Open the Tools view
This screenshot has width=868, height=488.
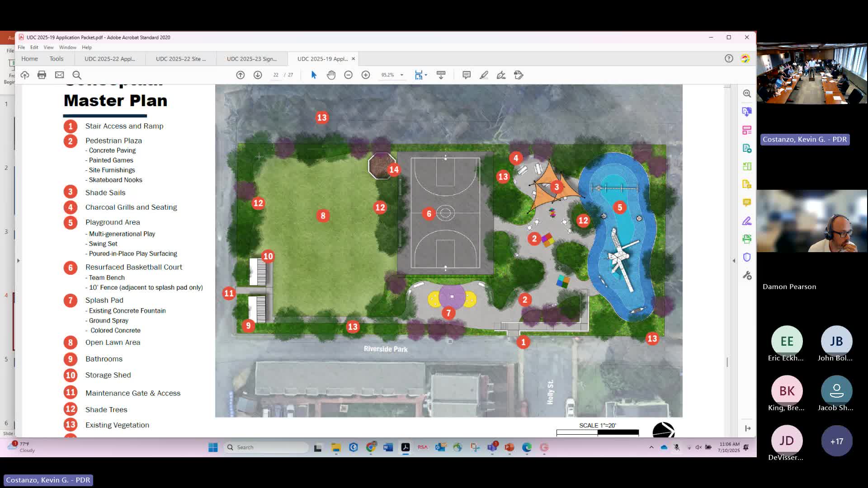click(x=57, y=59)
